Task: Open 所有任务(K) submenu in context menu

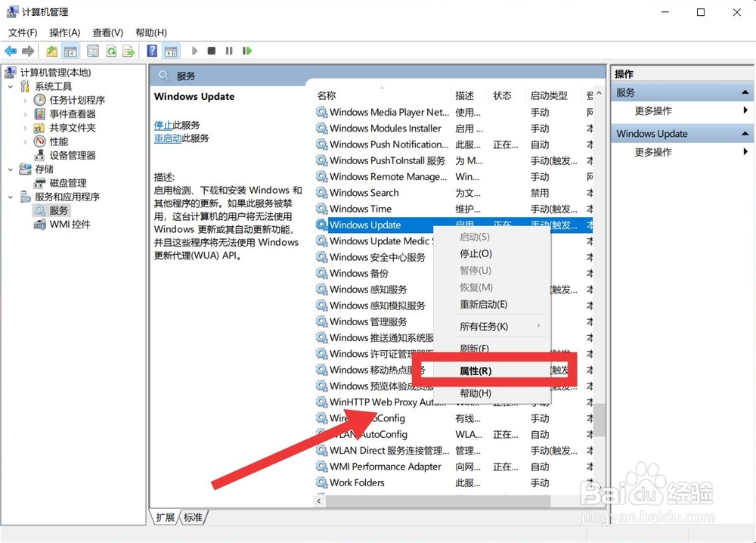Action: pos(492,327)
